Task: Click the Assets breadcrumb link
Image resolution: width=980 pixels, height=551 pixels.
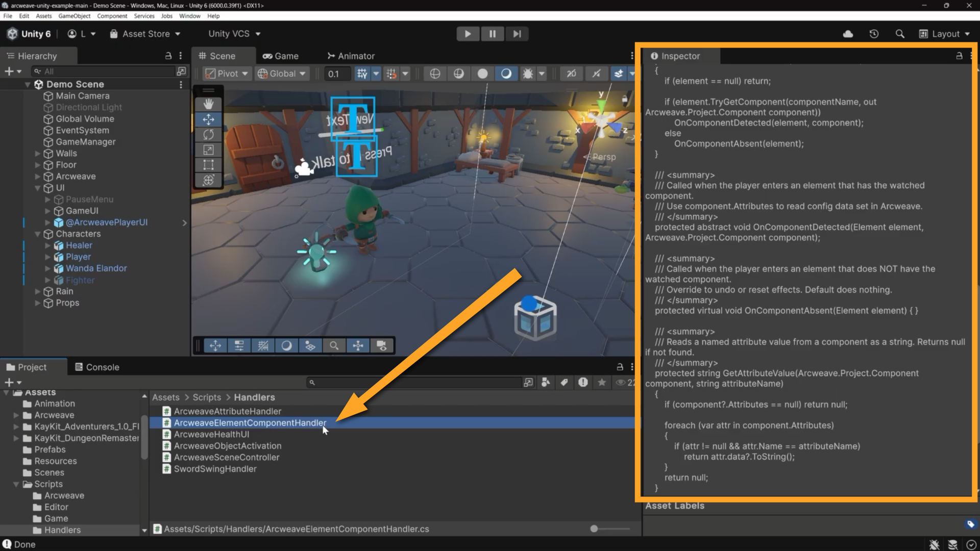Action: coord(166,397)
